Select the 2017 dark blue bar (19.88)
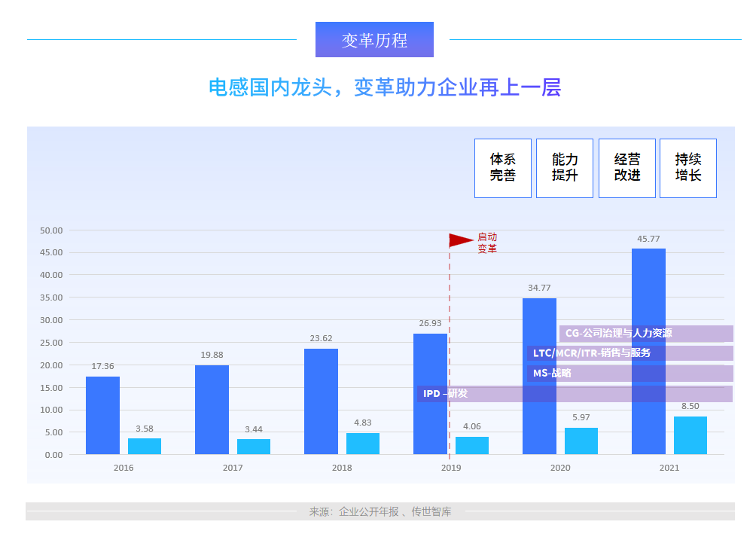The width and height of the screenshot is (756, 534). [x=212, y=409]
